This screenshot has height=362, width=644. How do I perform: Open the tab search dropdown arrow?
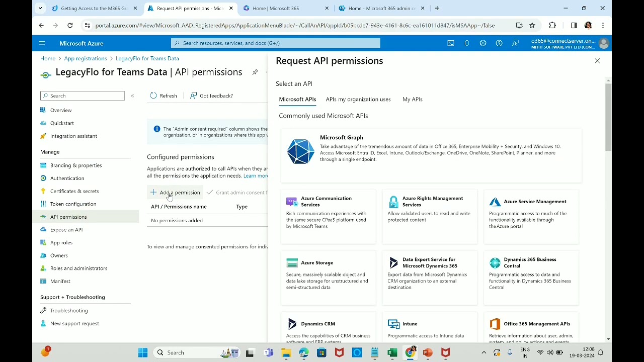pos(40,9)
